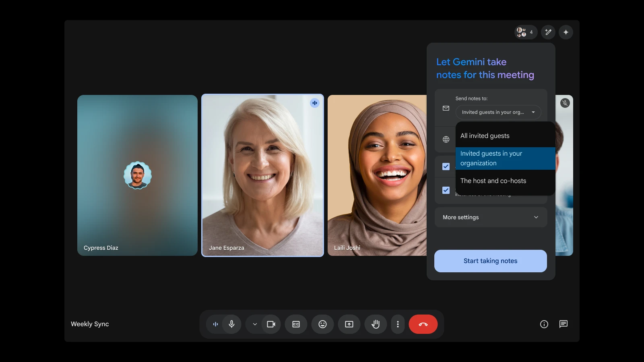Viewport: 644px width, 362px height.
Task: Open the participants list showing 4 people
Action: [526, 32]
